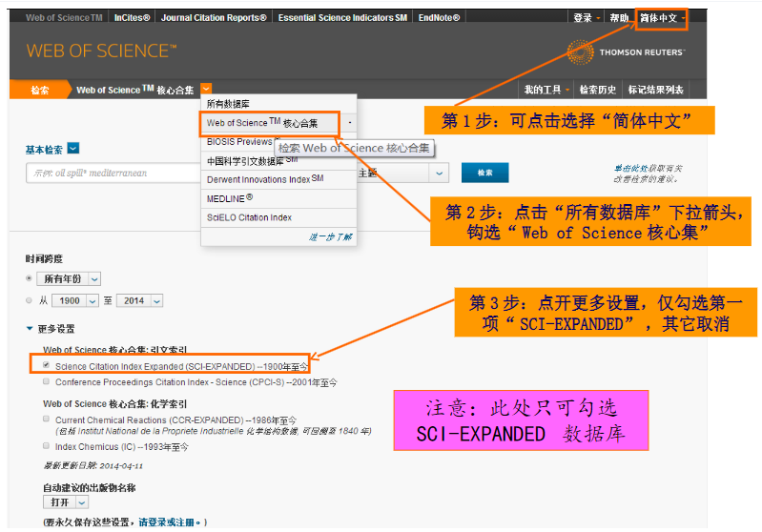Click the Thomson Reuters logo
Viewport: 762px width, 532px height.
[626, 51]
